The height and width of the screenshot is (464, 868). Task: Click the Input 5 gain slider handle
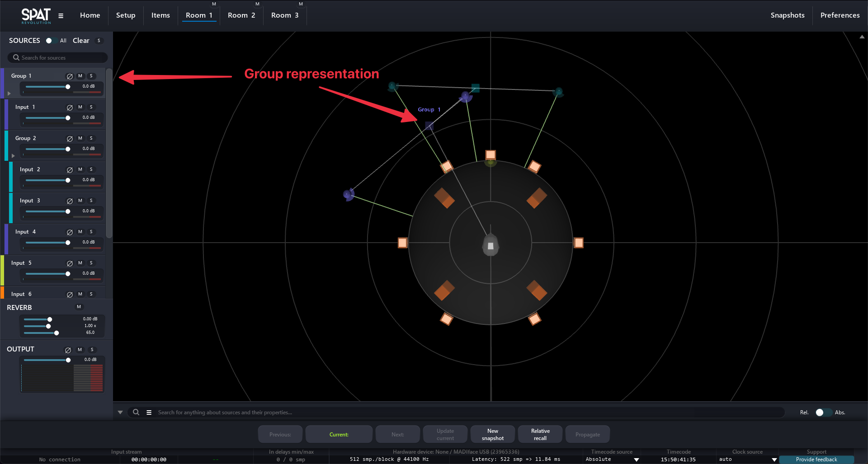tap(68, 274)
